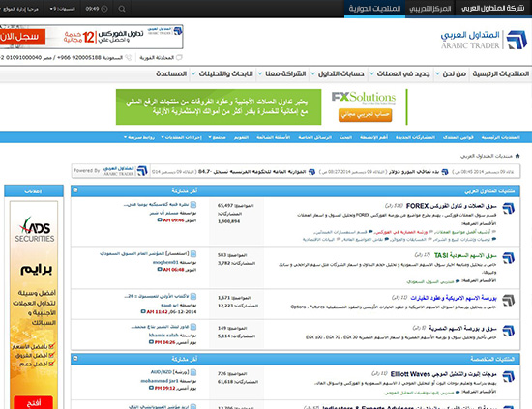The image size is (532, 409).
Task: Open the الابحاث والتحليلات dropdown menu
Action: coord(222,73)
